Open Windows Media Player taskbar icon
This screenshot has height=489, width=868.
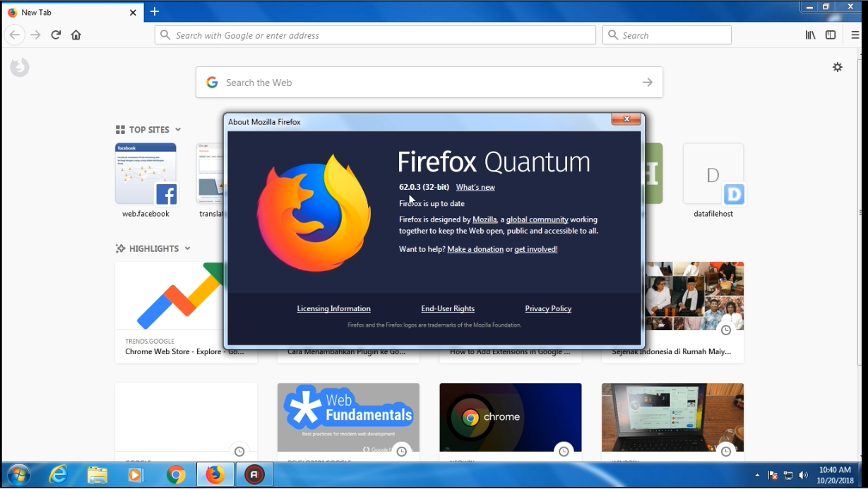coord(136,475)
